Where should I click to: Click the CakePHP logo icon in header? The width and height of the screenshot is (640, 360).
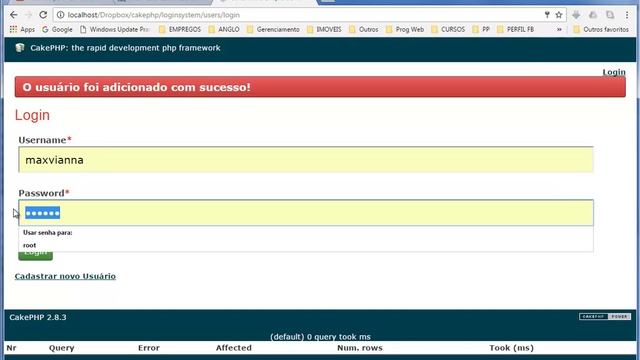coord(20,48)
